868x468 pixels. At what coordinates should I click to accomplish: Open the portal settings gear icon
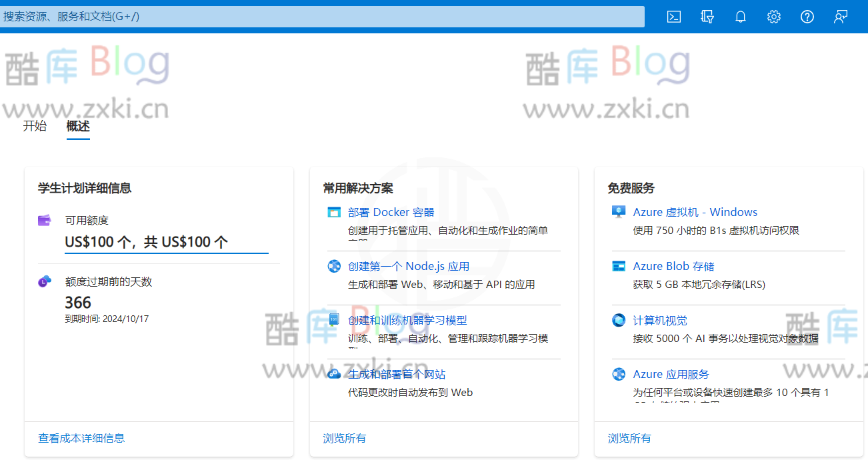[773, 17]
